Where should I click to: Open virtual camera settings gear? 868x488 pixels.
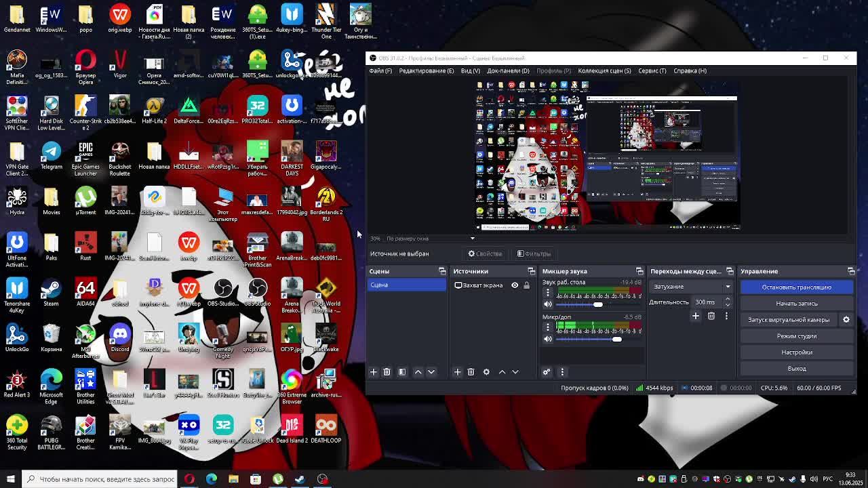coord(846,319)
